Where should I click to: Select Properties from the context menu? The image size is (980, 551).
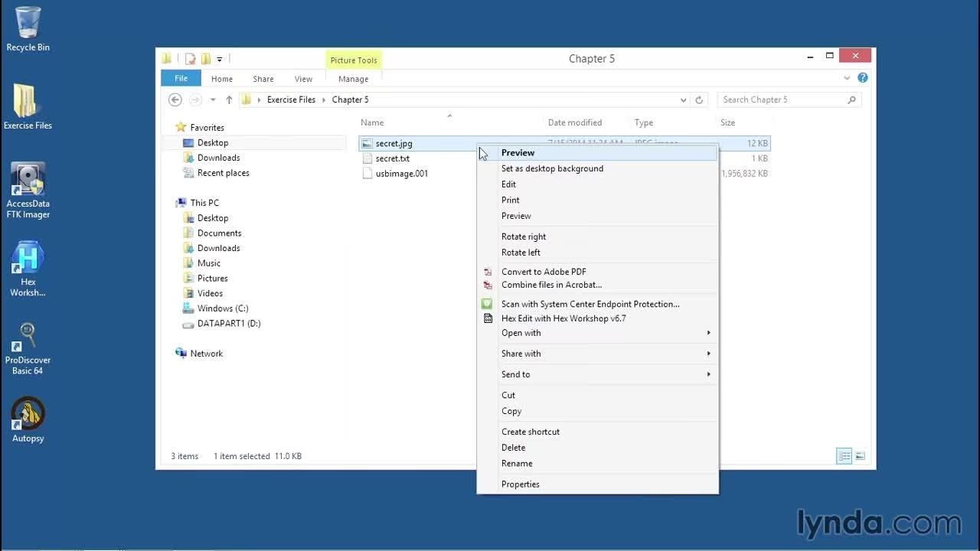tap(521, 484)
